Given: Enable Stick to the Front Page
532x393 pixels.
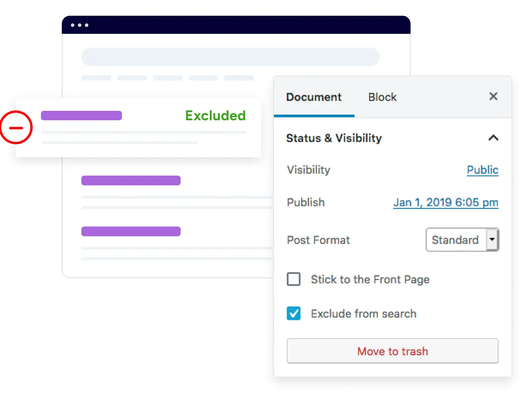Looking at the screenshot, I should tap(294, 279).
